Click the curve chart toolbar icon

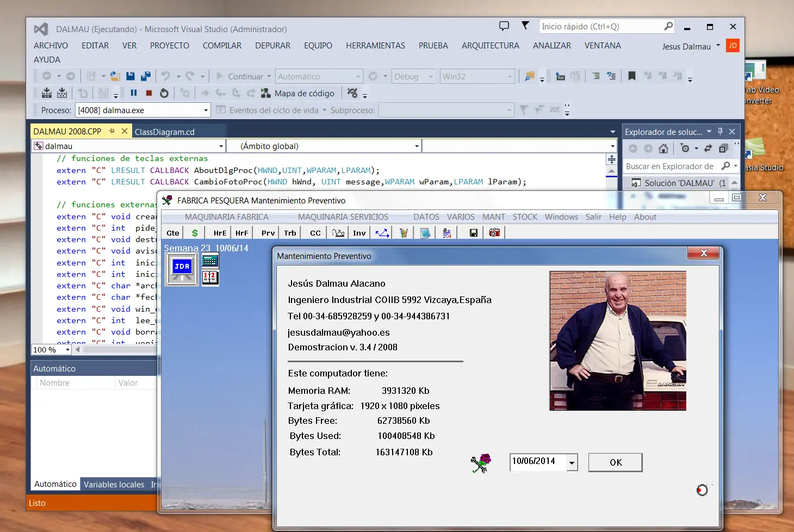[338, 233]
